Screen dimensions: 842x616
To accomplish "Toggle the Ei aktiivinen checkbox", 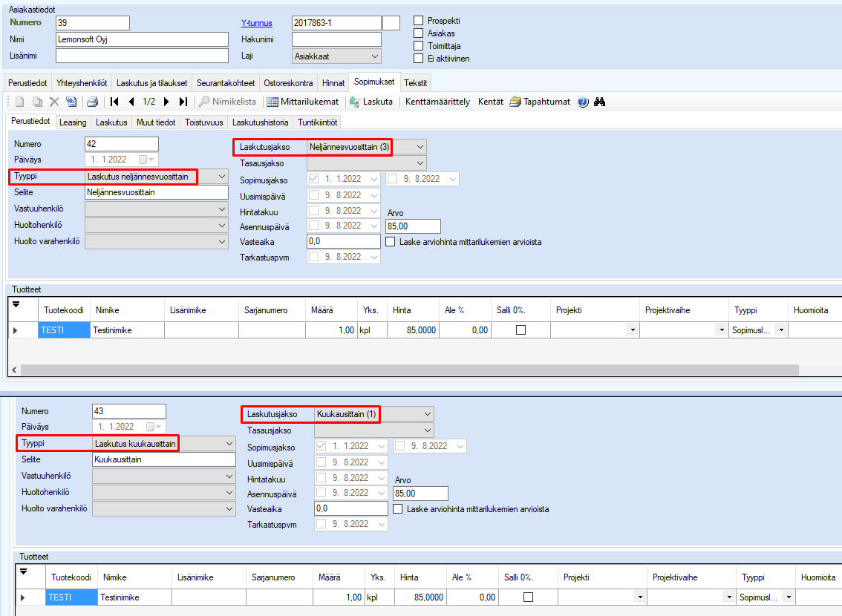I will pyautogui.click(x=418, y=59).
